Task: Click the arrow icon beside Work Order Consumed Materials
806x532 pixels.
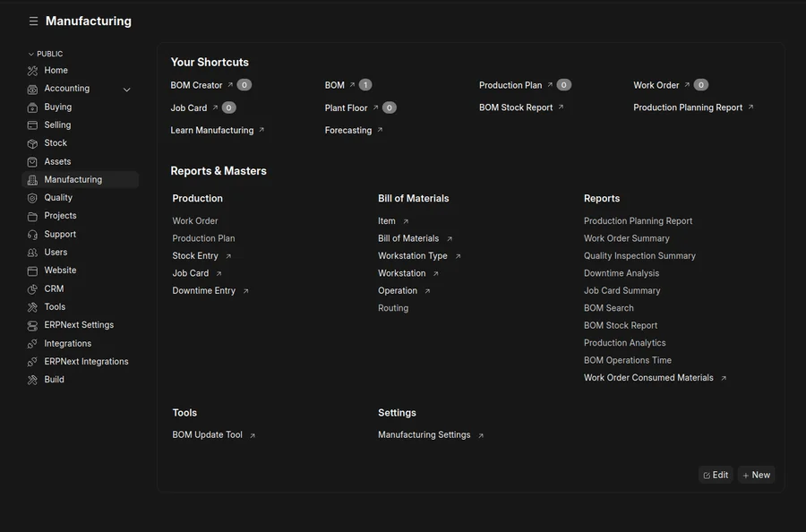Action: pos(724,378)
